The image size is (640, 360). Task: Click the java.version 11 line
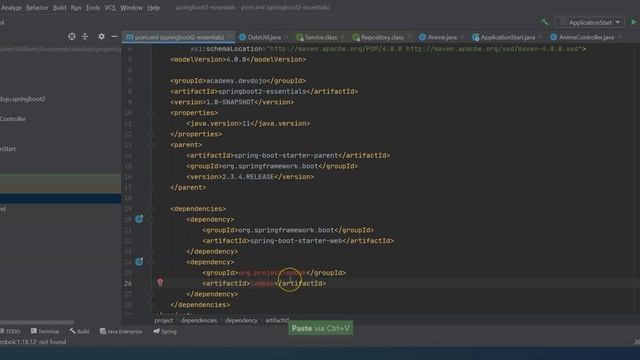[248, 123]
